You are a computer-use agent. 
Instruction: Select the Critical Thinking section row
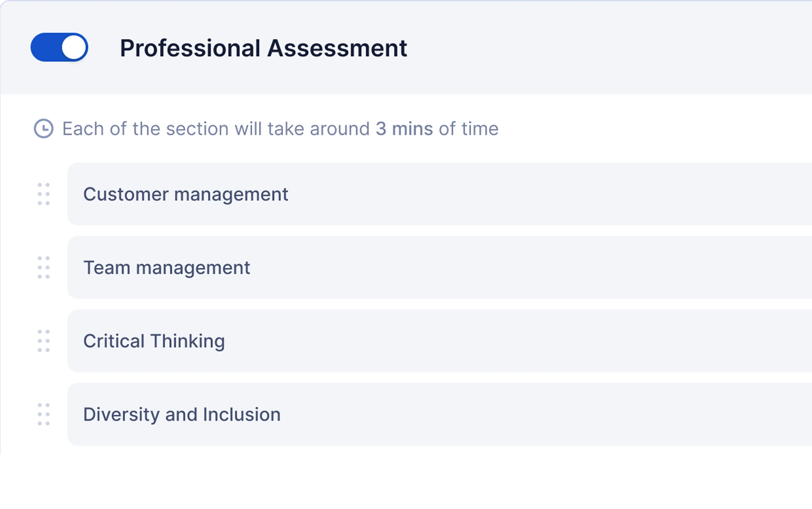click(440, 341)
